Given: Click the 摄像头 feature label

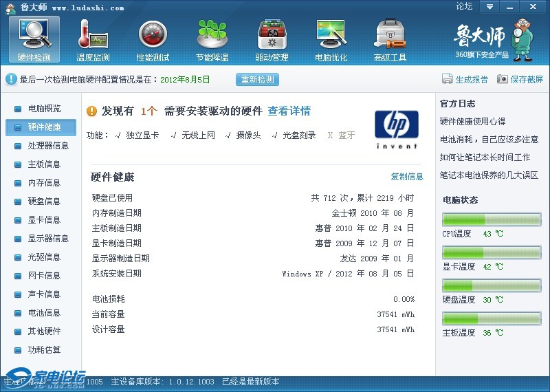Looking at the screenshot, I should (x=249, y=135).
